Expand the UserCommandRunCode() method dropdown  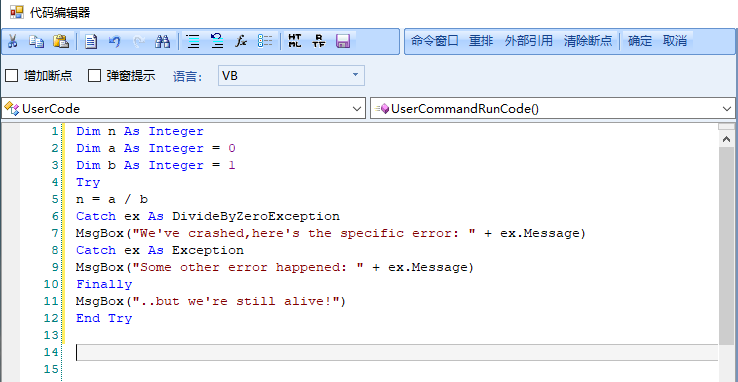[553, 109]
